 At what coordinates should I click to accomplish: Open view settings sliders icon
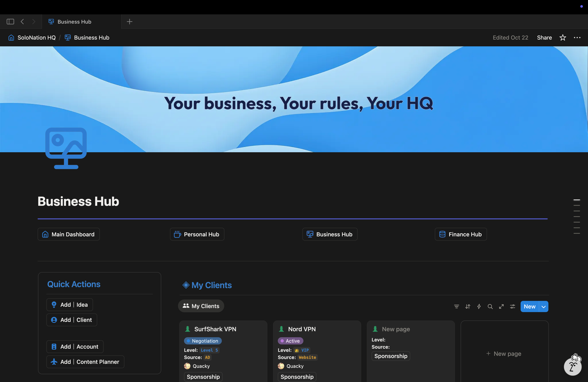point(512,306)
